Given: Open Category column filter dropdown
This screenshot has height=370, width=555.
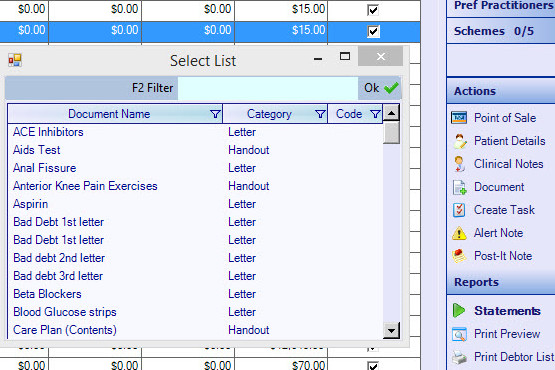Looking at the screenshot, I should pos(320,114).
